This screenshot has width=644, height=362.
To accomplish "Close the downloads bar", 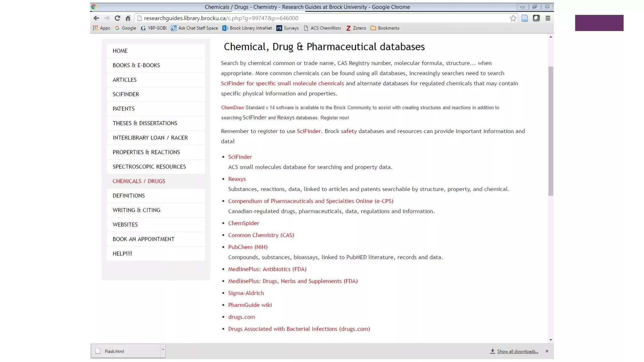I will [547, 351].
